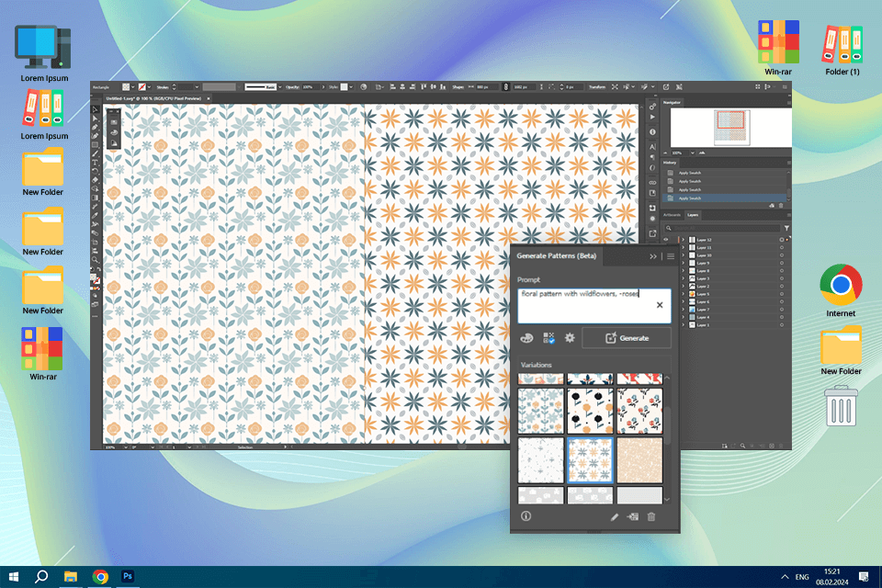Toggle the constrain proportions link icon

click(x=505, y=87)
